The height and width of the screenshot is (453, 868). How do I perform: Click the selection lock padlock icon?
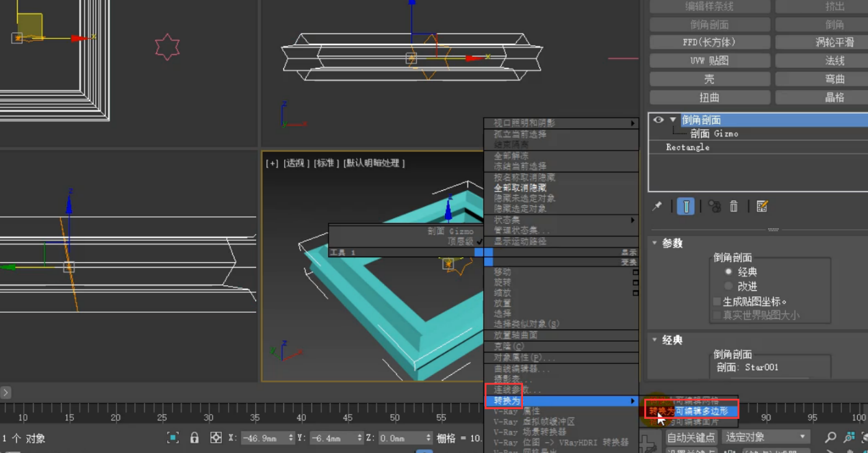pyautogui.click(x=194, y=437)
